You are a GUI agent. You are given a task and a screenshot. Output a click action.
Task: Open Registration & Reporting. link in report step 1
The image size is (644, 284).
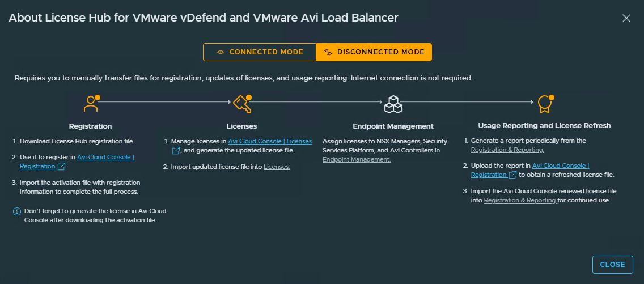coord(507,150)
